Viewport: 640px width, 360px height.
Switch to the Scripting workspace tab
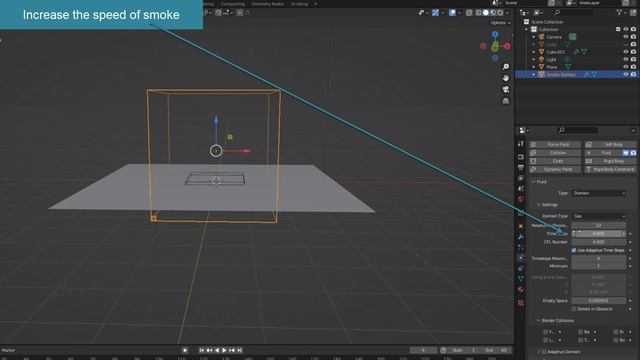click(299, 4)
